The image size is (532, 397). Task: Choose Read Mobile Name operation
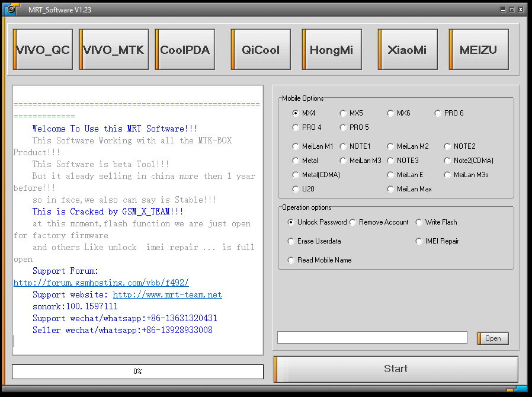(x=319, y=260)
